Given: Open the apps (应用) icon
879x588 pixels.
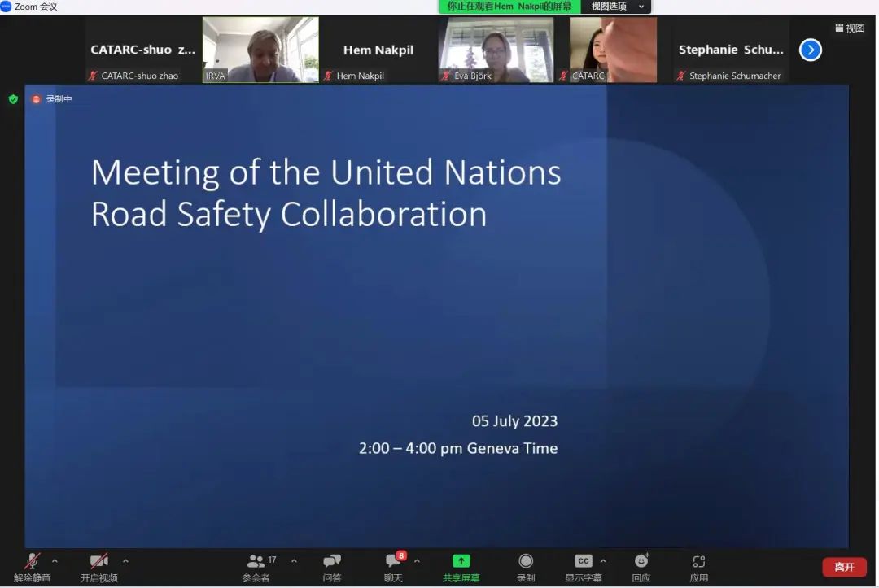Looking at the screenshot, I should (698, 561).
